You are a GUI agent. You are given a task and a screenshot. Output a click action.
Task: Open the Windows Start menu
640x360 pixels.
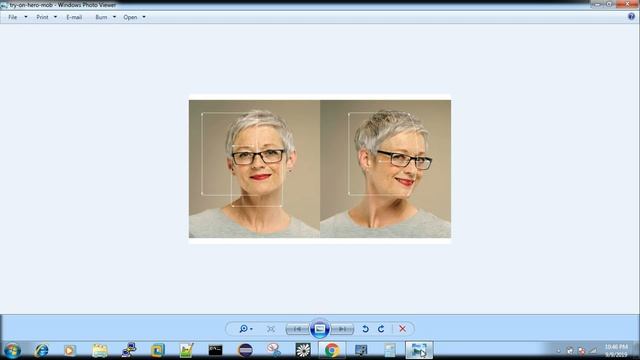pos(12,350)
